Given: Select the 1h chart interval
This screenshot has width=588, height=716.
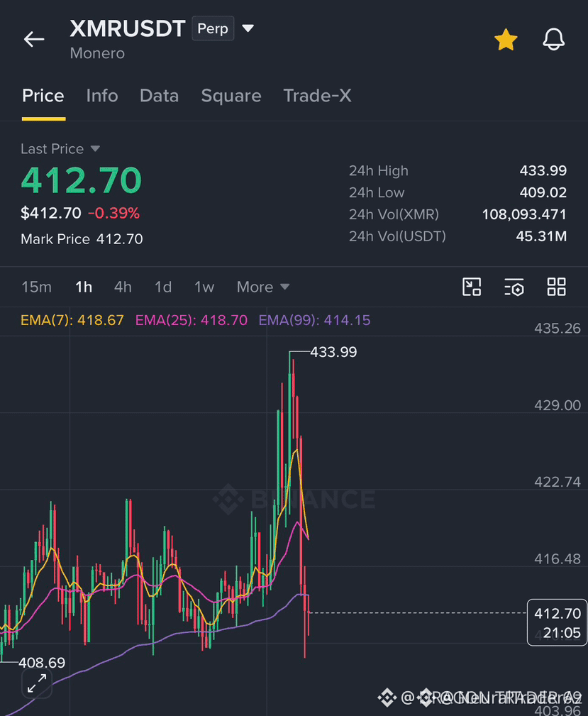Looking at the screenshot, I should (x=84, y=287).
